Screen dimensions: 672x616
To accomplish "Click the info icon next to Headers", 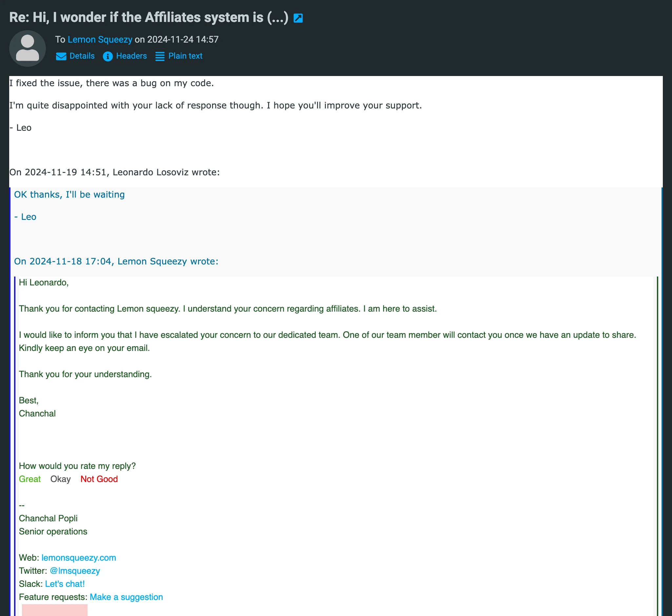I will [x=108, y=56].
